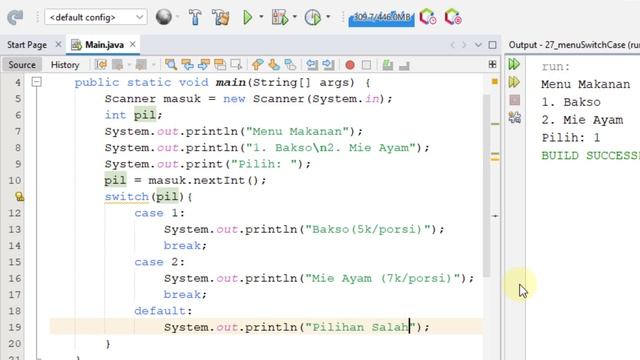Click the Uncomment icon in the editor toolbar
The width and height of the screenshot is (640, 360).
click(404, 64)
